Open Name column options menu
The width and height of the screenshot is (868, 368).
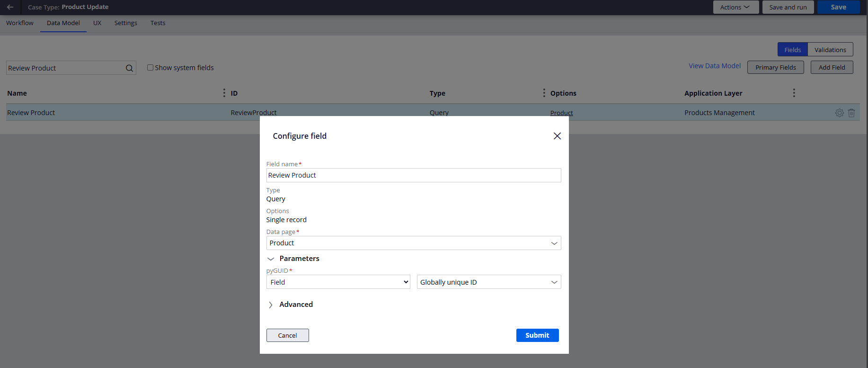(224, 93)
